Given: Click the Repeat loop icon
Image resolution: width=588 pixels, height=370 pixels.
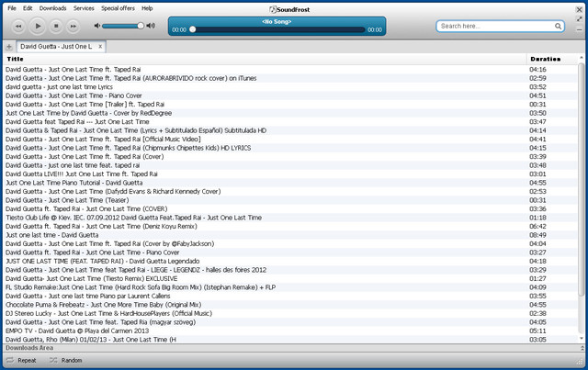Looking at the screenshot, I should [10, 360].
